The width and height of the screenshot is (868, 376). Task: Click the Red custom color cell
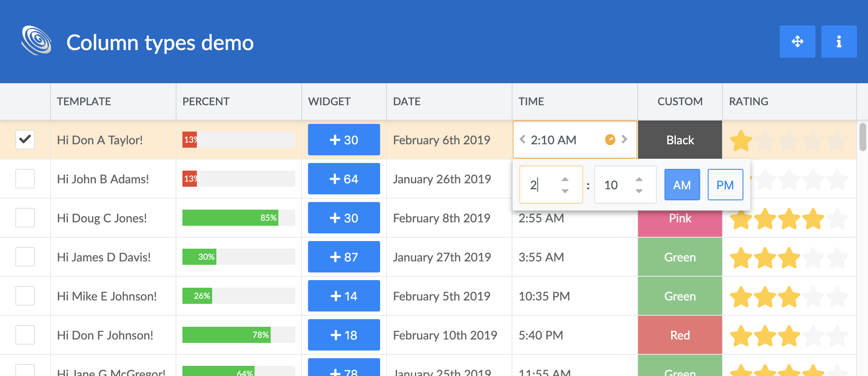680,335
